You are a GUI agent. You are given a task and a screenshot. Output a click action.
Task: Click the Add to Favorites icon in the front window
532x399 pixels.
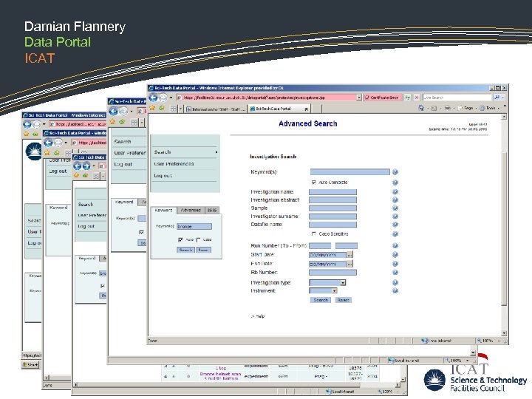162,108
